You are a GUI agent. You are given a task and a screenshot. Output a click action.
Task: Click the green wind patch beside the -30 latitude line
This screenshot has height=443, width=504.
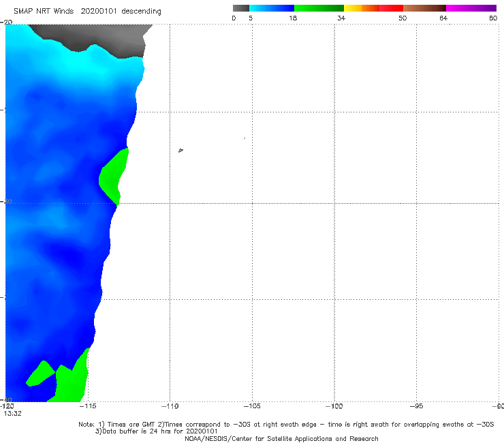coord(112,177)
